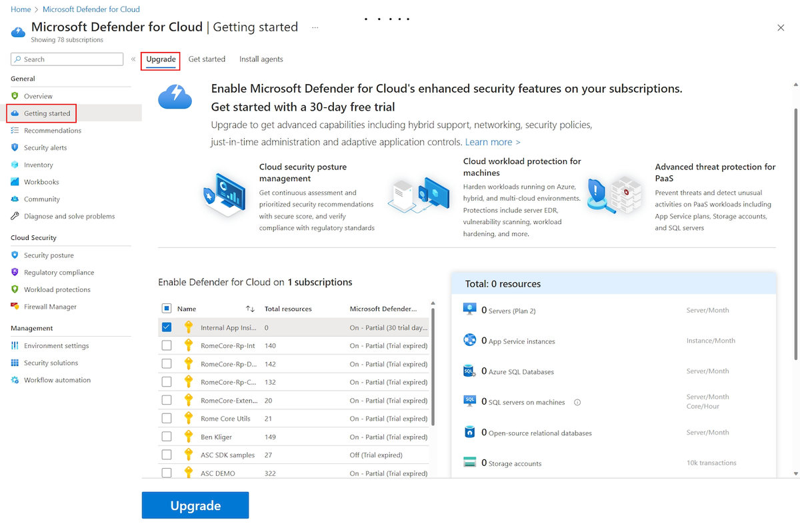This screenshot has height=532, width=800.
Task: Click the blue Upgrade button
Action: pyautogui.click(x=195, y=505)
